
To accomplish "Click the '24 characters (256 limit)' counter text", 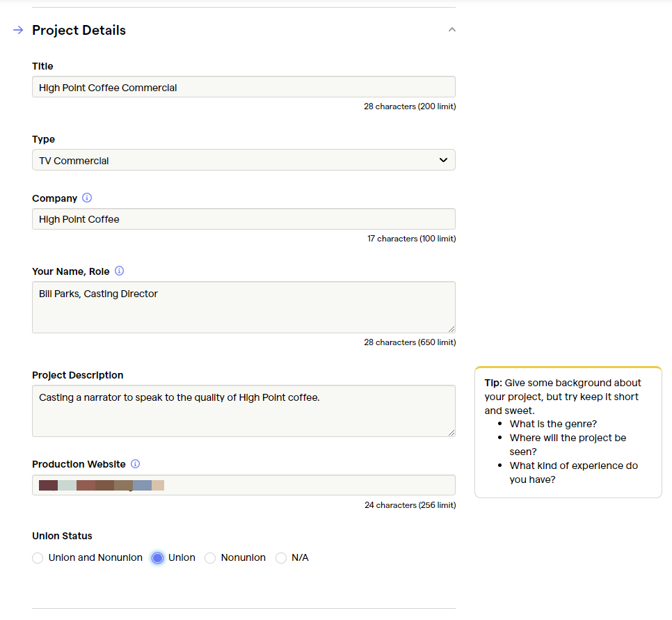I will tap(410, 505).
